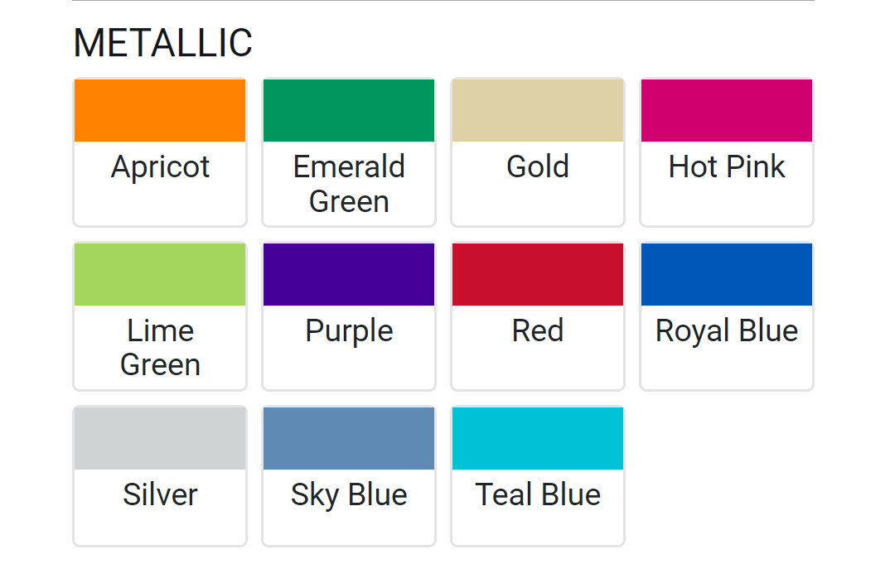Choose the Purple metallic swatch
Screen dimensions: 890x588
pos(349,275)
